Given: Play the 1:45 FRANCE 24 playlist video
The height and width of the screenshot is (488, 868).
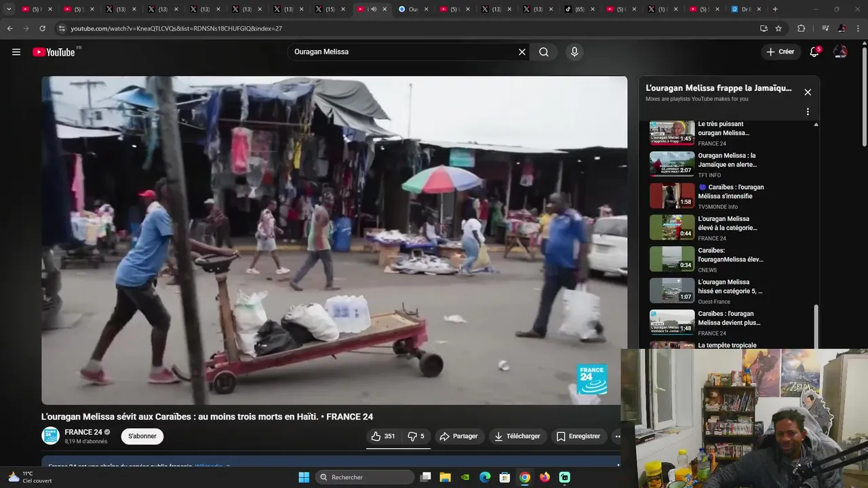Looking at the screenshot, I should pyautogui.click(x=672, y=133).
